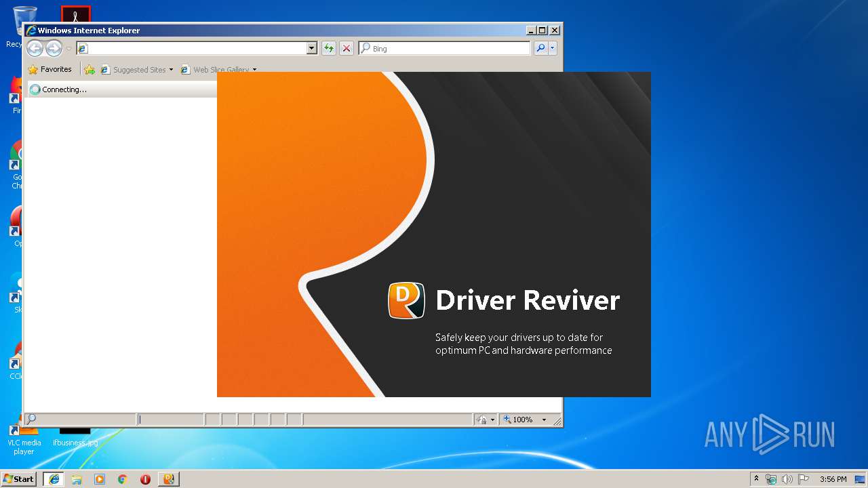The image size is (868, 488).
Task: Click the Bing search box
Action: pos(445,48)
